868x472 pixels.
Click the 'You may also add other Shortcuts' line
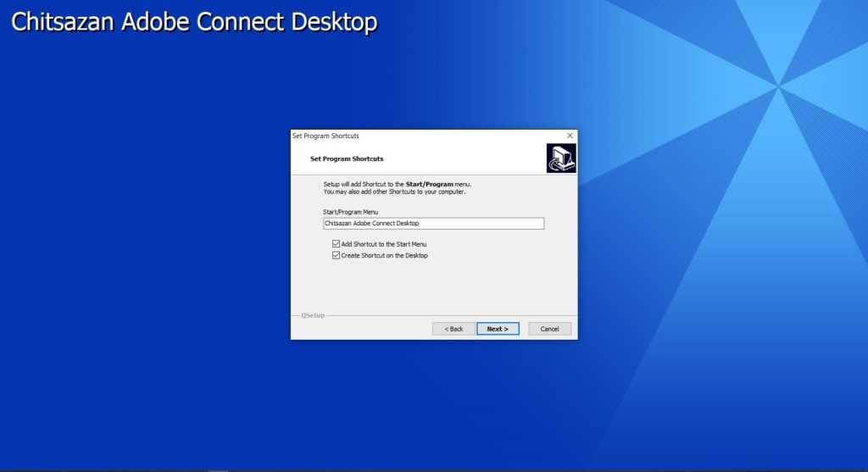click(x=394, y=192)
